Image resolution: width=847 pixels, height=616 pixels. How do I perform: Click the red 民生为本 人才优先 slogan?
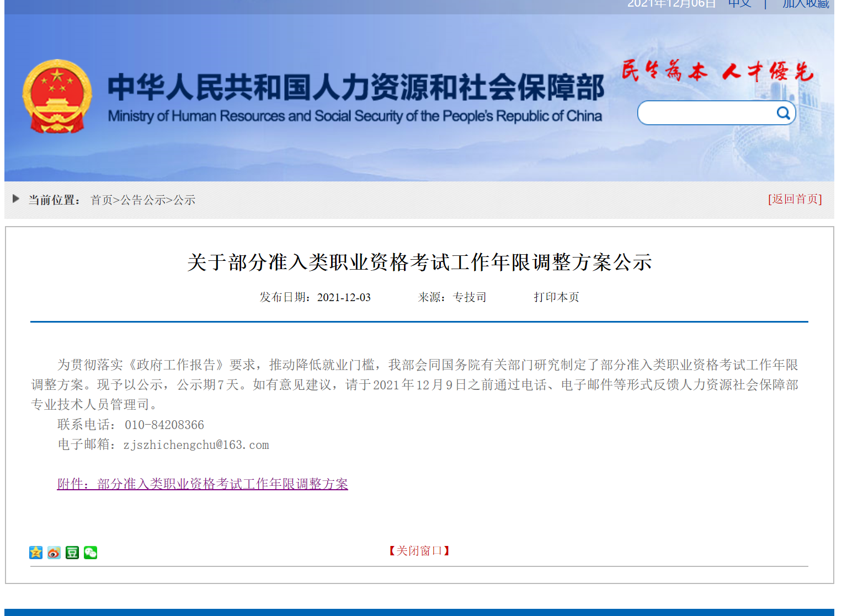click(x=717, y=72)
